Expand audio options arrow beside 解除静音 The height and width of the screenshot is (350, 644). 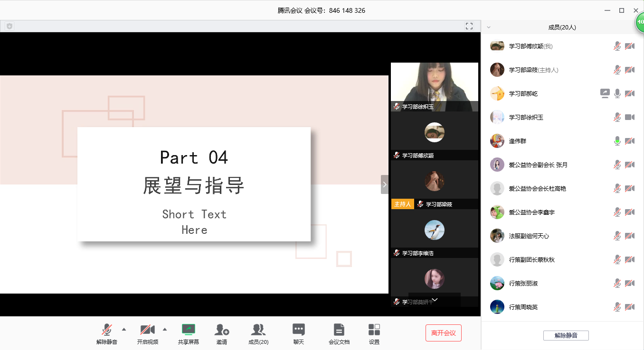(x=124, y=329)
